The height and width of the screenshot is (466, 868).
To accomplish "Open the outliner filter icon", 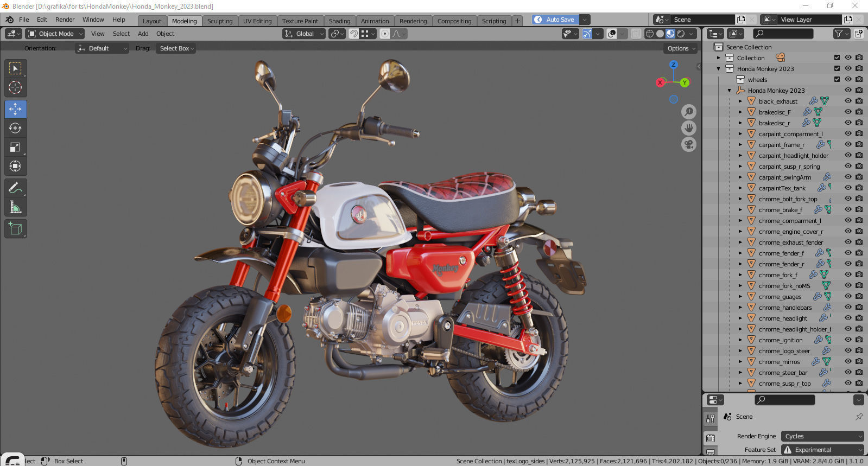I will (841, 34).
